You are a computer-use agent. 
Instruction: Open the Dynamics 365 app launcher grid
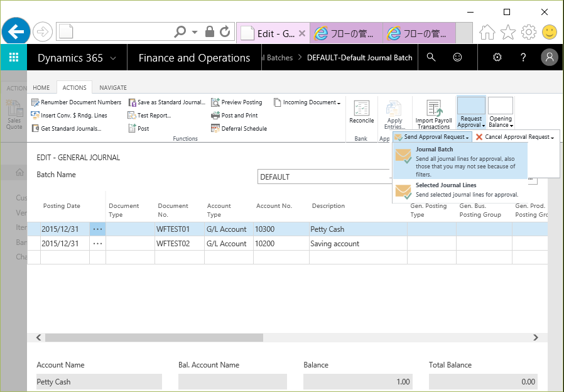pyautogui.click(x=14, y=57)
